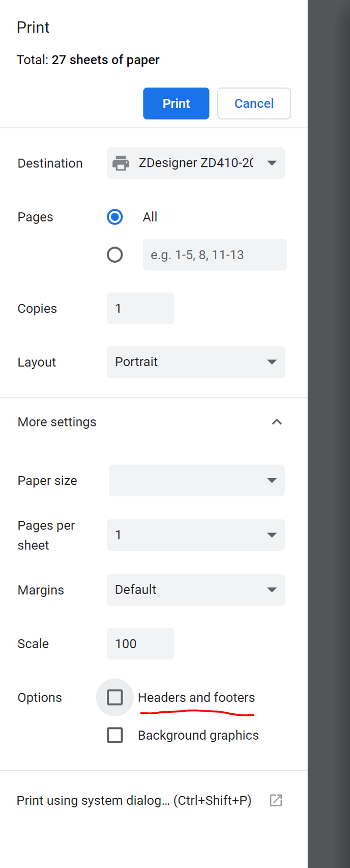The height and width of the screenshot is (868, 350).
Task: Click the Copies number field
Action: (140, 309)
